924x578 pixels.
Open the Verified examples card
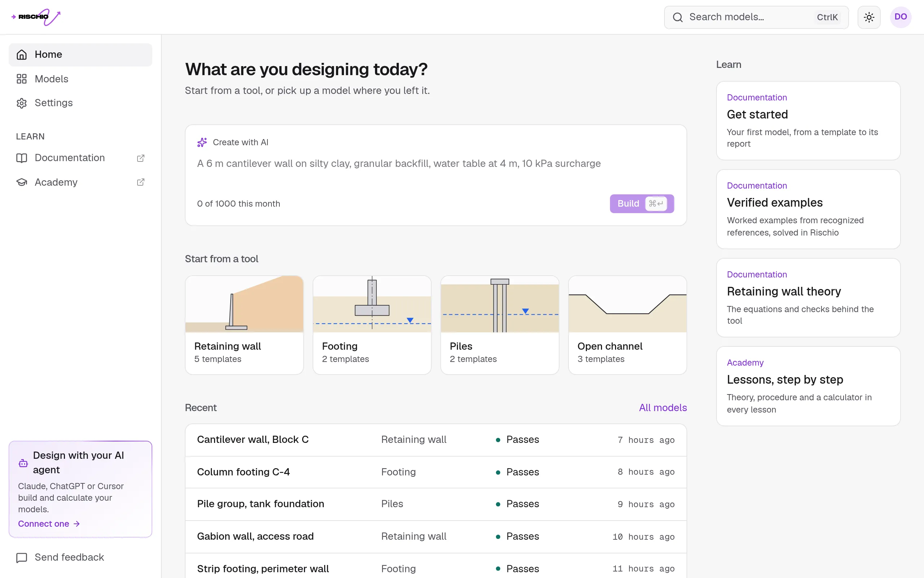[x=808, y=209]
